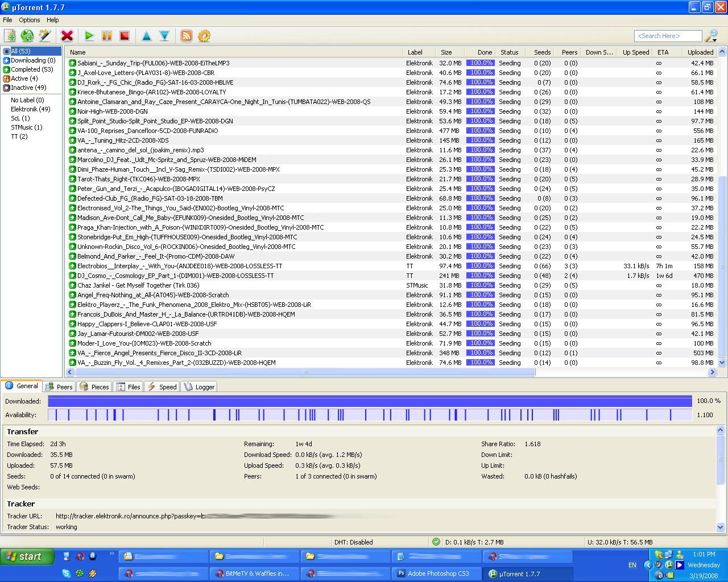Viewport: 728px width, 582px height.
Task: Open the Windows start button
Action: [27, 556]
